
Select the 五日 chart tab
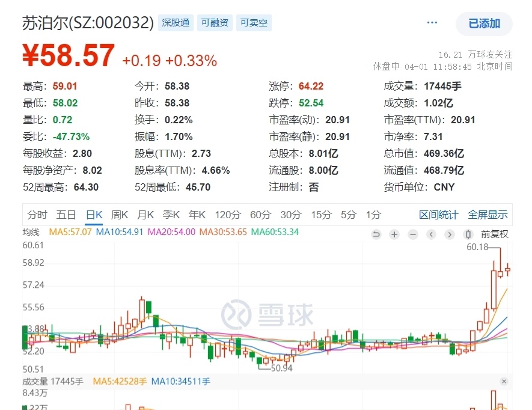(66, 215)
